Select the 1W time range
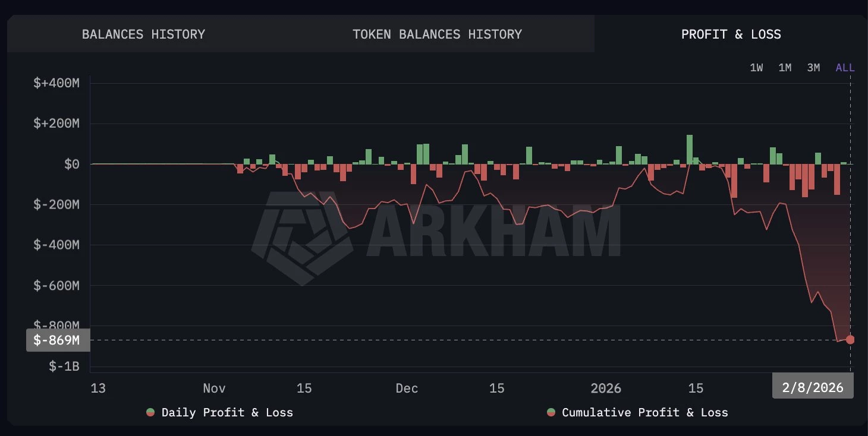Screen dimensions: 868x436 [x=756, y=67]
